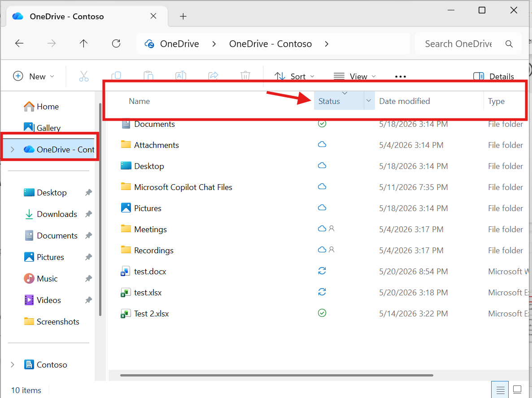Expand chevron after OneDrive in breadcrumb
Viewport: 532px width, 398px height.
point(214,44)
